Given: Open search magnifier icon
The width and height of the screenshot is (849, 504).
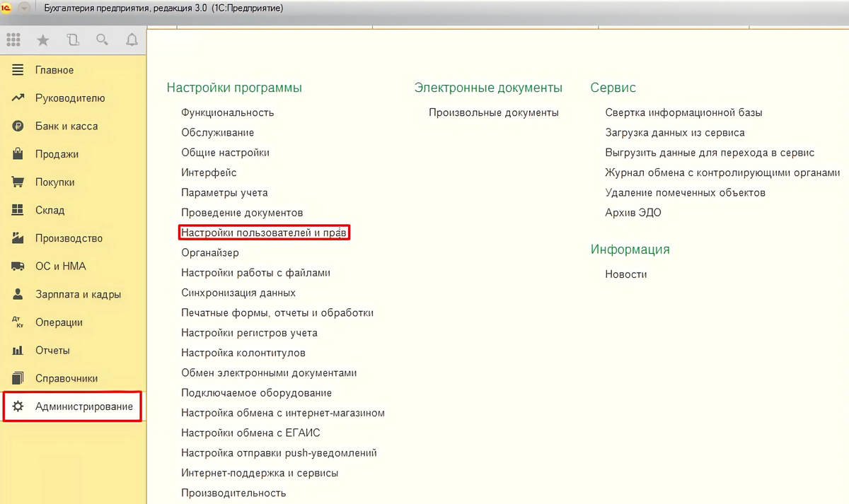Looking at the screenshot, I should pyautogui.click(x=102, y=40).
